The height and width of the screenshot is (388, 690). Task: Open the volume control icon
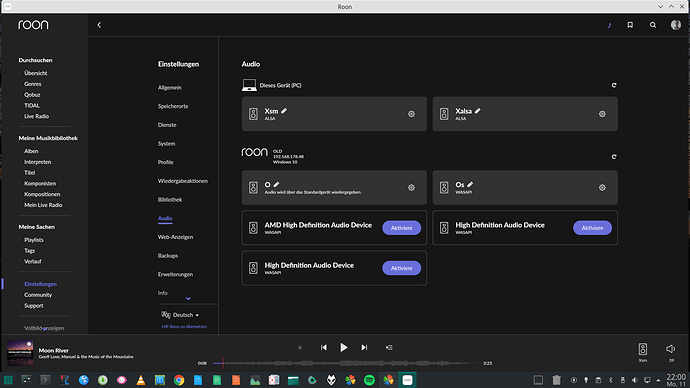[x=671, y=349]
